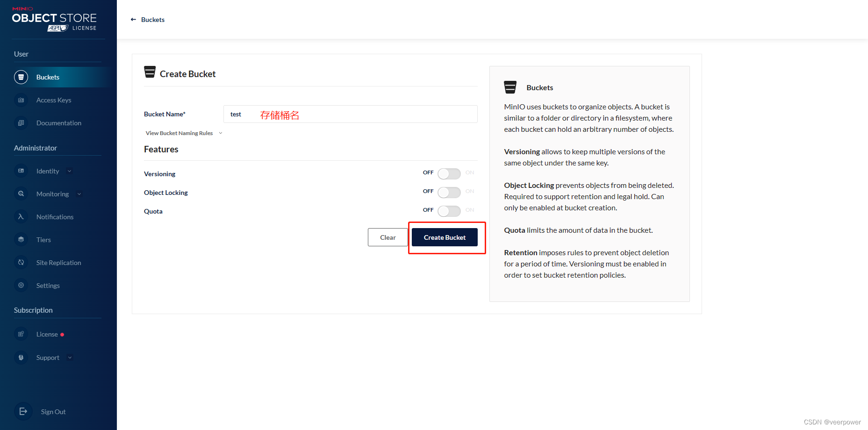Click the bucket icon beside Create Bucket heading
Image resolution: width=868 pixels, height=430 pixels.
(x=150, y=72)
